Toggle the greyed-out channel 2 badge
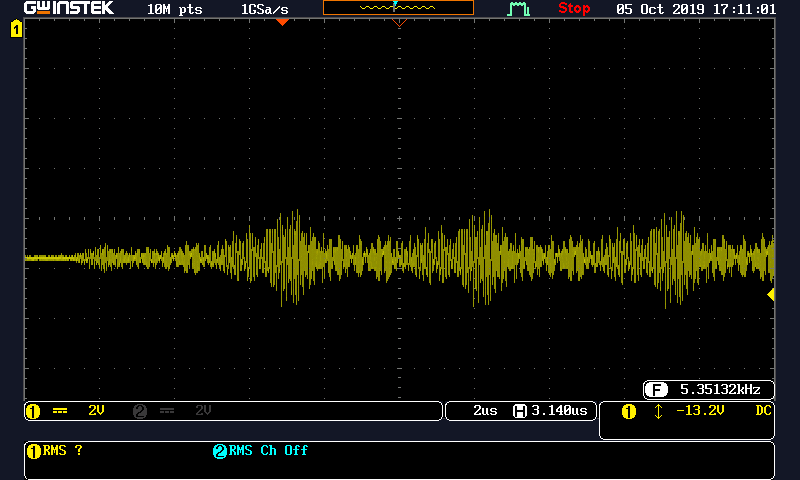 point(139,411)
